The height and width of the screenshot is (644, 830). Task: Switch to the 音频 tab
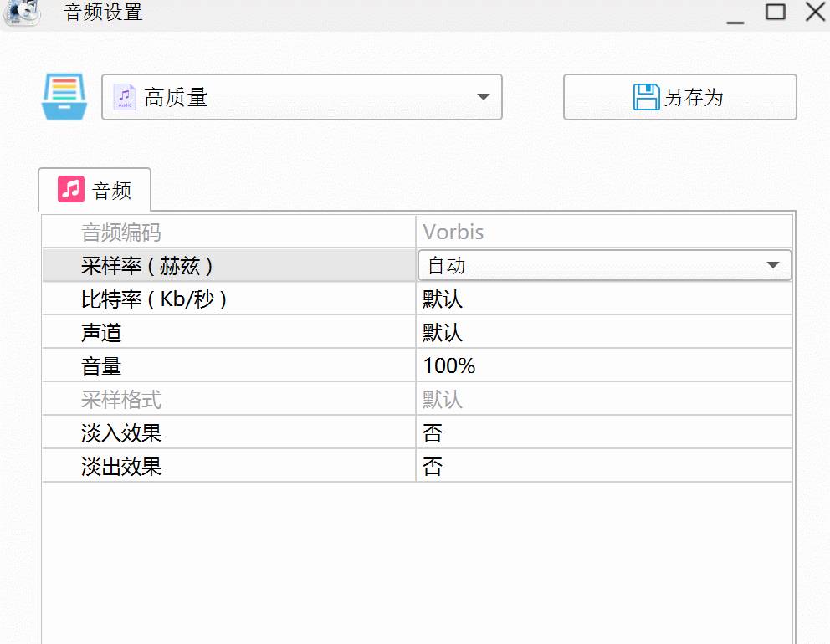(x=95, y=190)
